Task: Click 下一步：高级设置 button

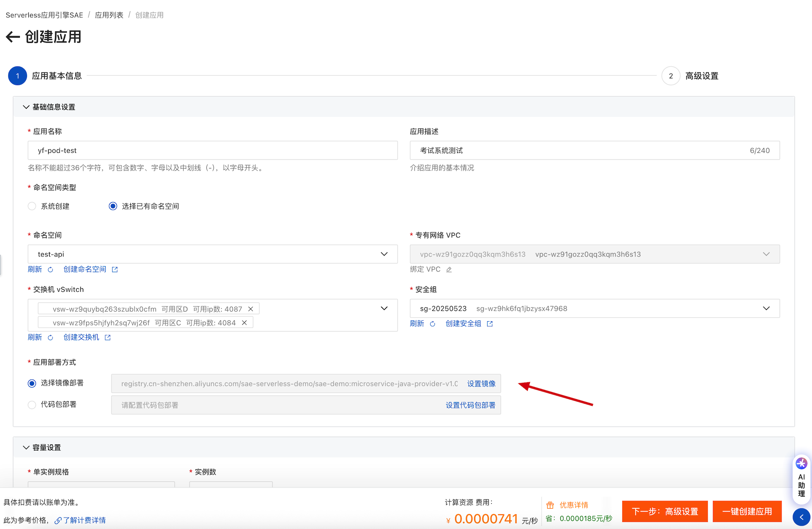Action: [665, 511]
